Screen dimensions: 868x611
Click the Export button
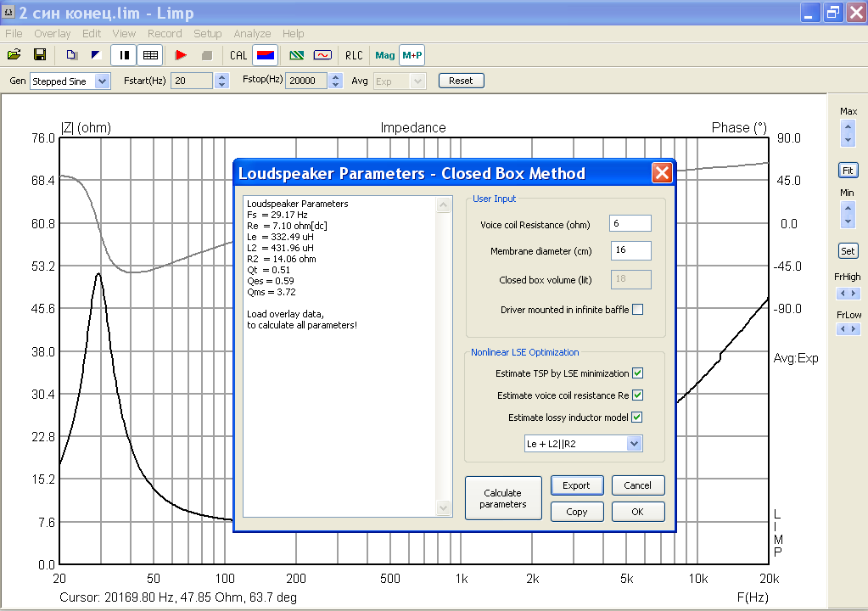[x=576, y=485]
